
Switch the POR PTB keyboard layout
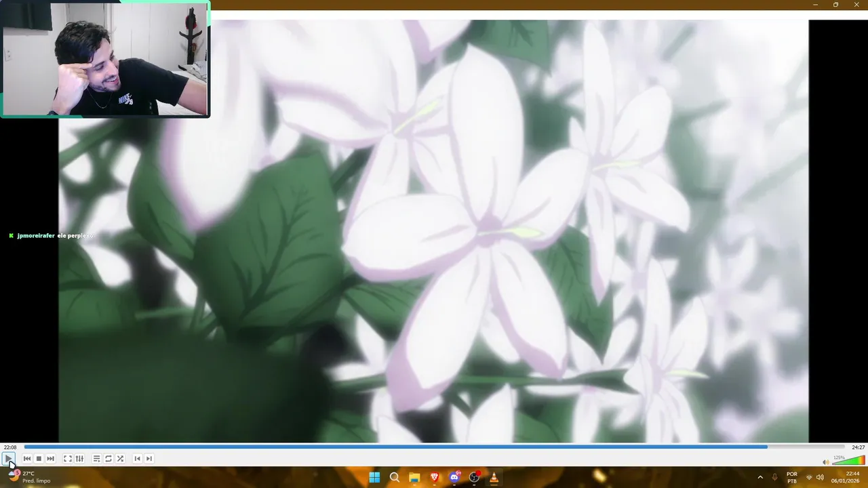pos(792,477)
